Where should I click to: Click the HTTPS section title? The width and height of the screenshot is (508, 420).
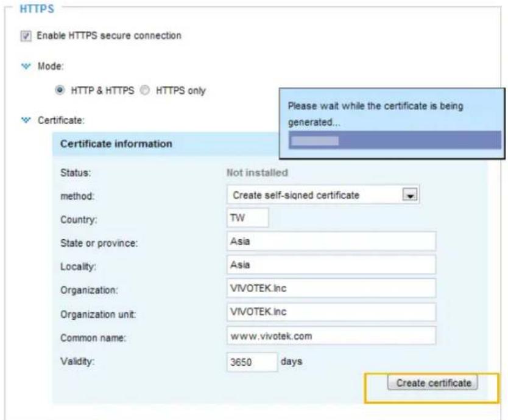tap(37, 9)
